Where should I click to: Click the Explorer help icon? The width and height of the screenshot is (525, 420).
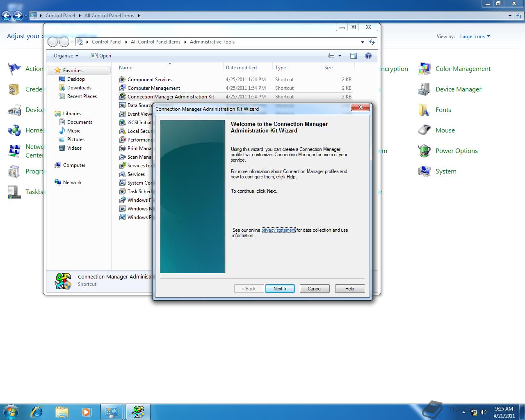(368, 56)
